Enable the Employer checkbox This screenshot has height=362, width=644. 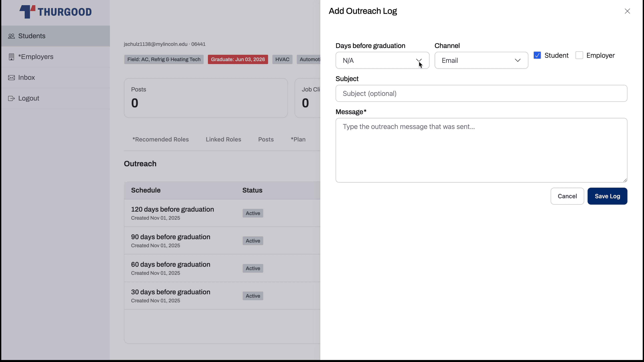tap(579, 55)
